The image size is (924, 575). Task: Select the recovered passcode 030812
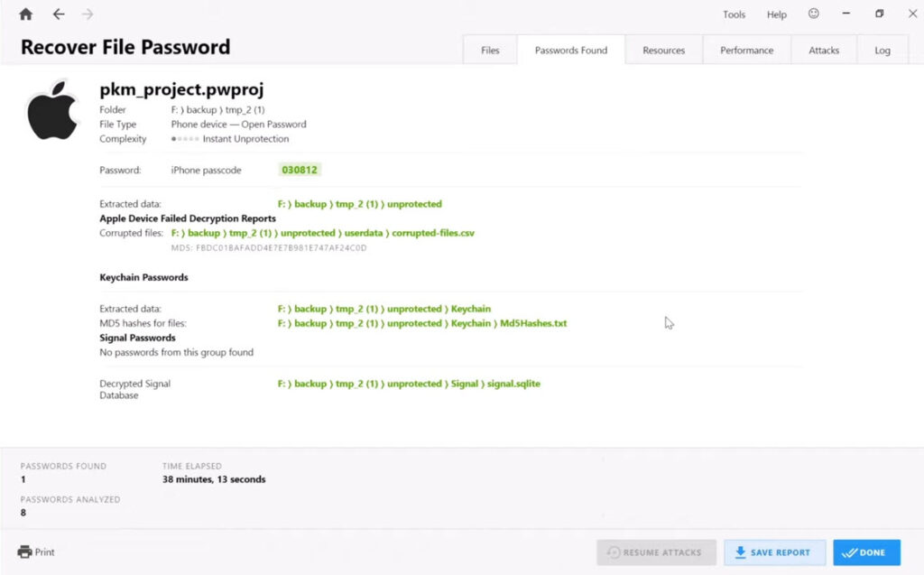300,170
